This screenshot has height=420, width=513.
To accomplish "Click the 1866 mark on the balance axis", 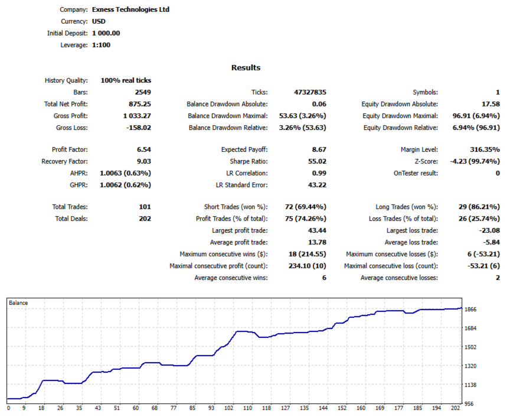I will click(x=470, y=310).
